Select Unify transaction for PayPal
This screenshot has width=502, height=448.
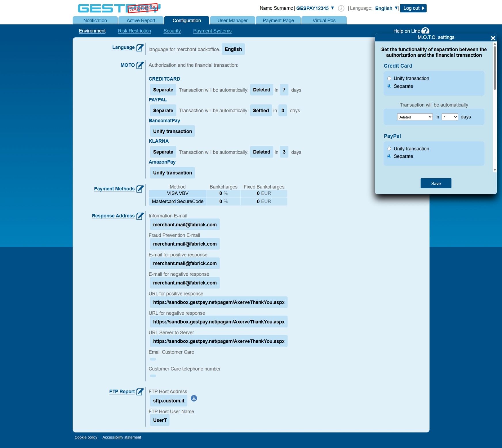coord(389,149)
